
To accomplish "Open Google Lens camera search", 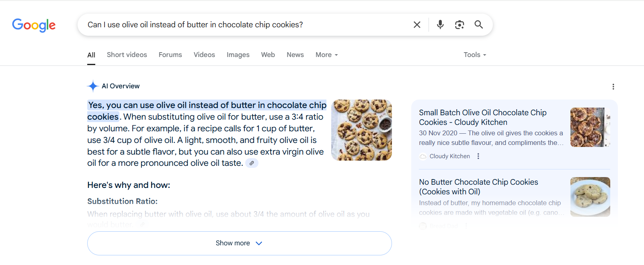I will tap(459, 24).
